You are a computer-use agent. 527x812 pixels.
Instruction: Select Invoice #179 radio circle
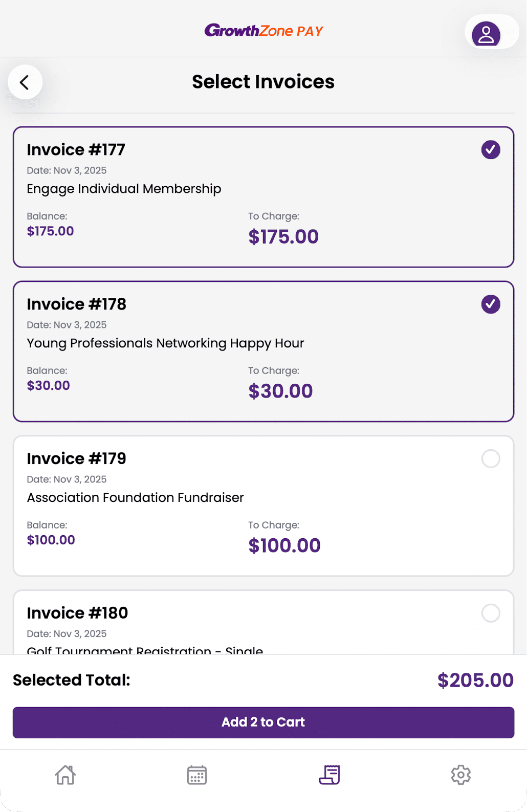pos(491,459)
